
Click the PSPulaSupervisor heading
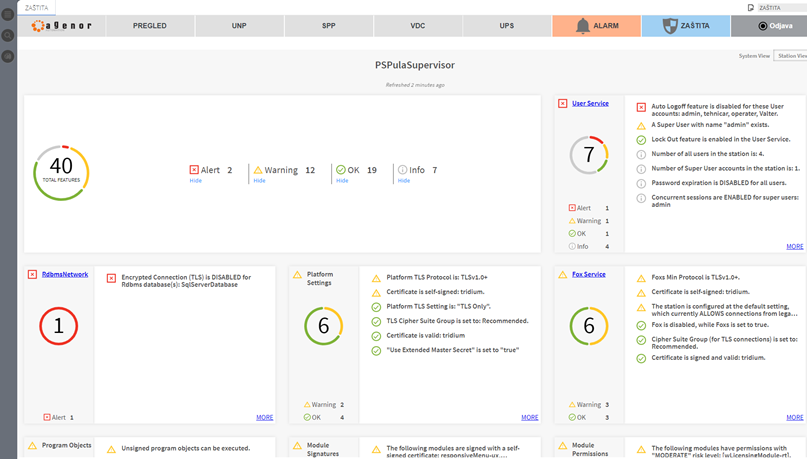click(415, 65)
